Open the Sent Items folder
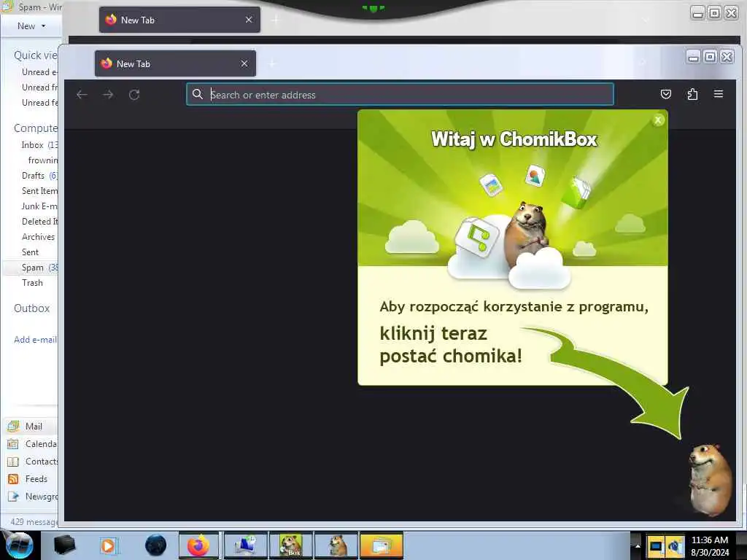The height and width of the screenshot is (560, 747). tap(39, 190)
